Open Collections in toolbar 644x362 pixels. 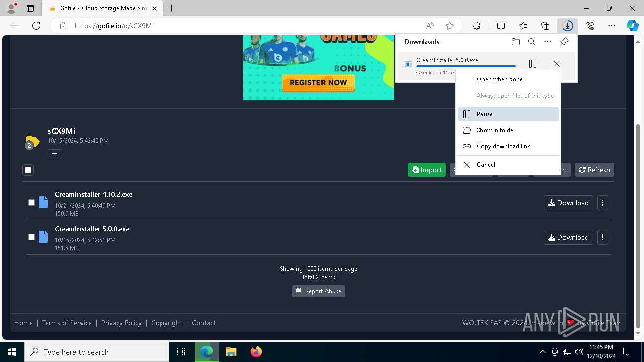coord(545,26)
